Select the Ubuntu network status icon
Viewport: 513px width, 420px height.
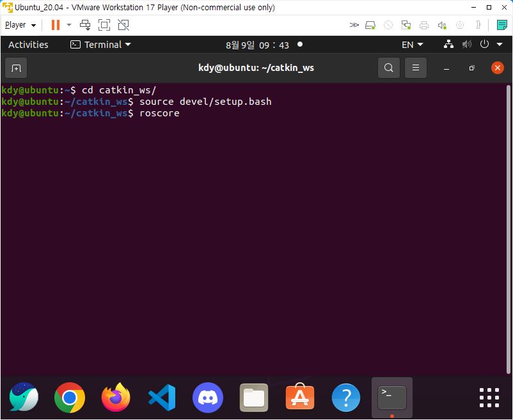(448, 44)
